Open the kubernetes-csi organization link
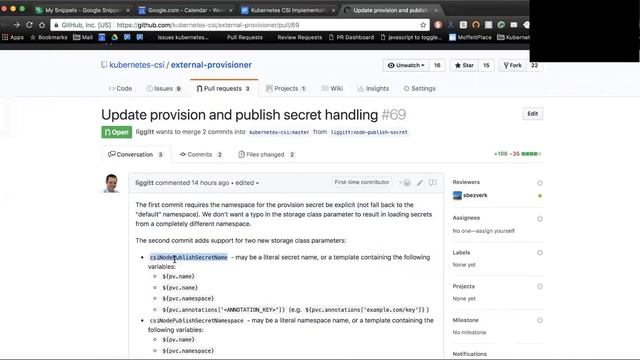The width and height of the screenshot is (640, 360). coord(137,65)
